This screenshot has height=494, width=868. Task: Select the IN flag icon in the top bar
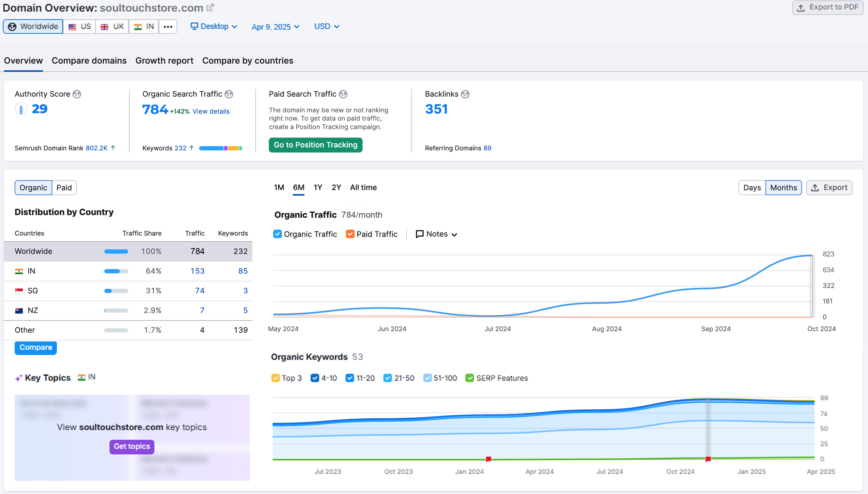(x=137, y=27)
